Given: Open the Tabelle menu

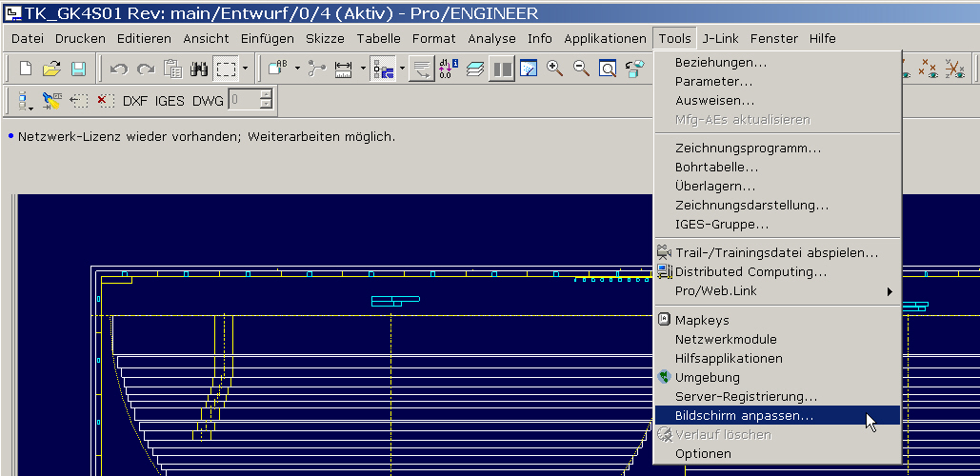Looking at the screenshot, I should coord(379,39).
